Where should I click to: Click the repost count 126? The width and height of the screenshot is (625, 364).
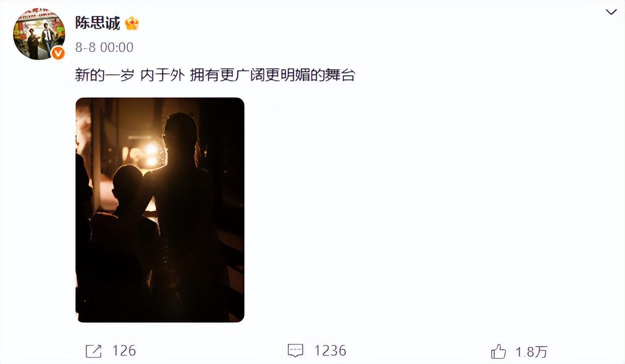[123, 351]
